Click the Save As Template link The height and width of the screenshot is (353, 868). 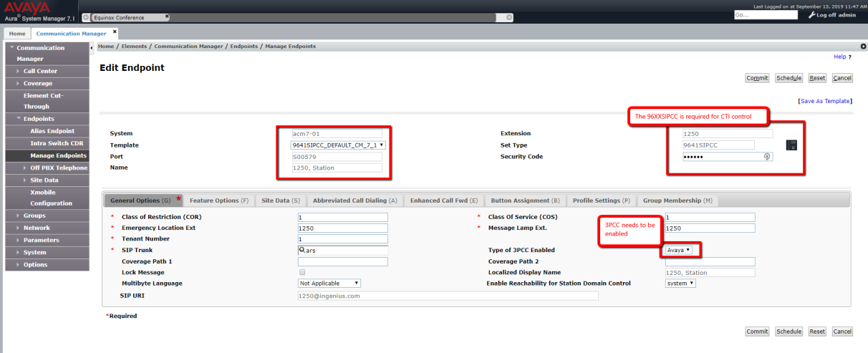(x=824, y=102)
